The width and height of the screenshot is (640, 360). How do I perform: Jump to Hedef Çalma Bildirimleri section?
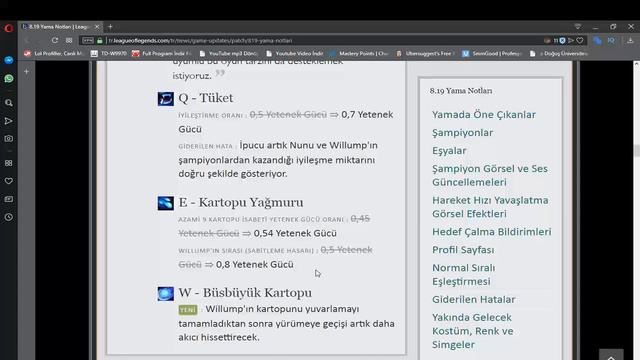491,232
